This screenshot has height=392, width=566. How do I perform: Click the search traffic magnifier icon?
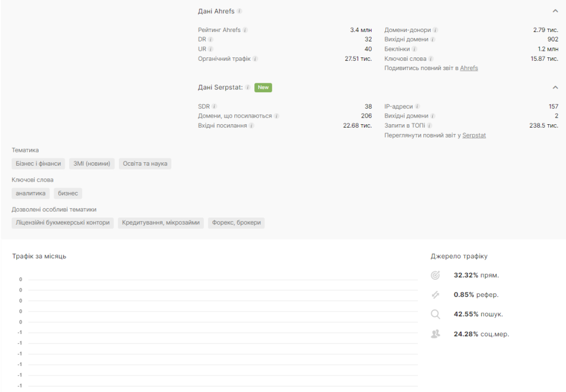[x=436, y=314]
